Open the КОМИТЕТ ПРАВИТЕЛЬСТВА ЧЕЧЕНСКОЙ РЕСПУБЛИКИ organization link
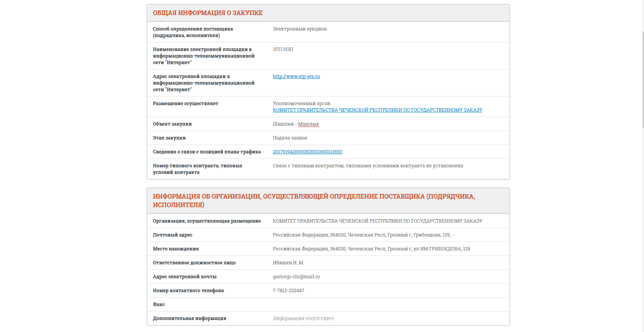Viewport: 644px width, 332px height. point(377,110)
